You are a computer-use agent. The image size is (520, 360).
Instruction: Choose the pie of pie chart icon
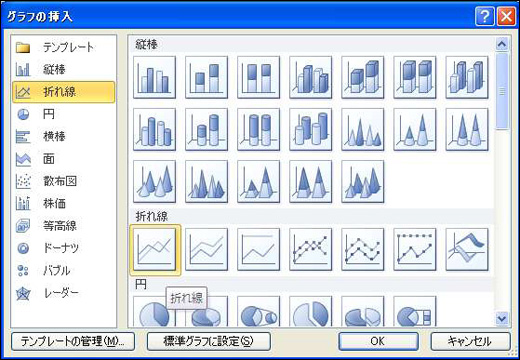point(258,312)
